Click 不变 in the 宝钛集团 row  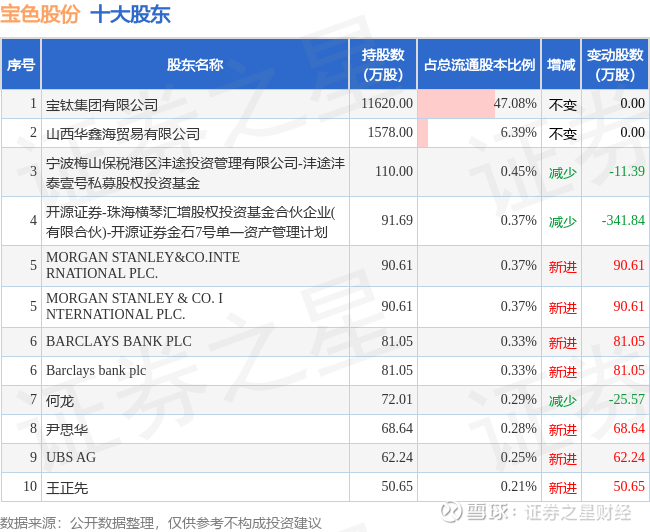563,105
